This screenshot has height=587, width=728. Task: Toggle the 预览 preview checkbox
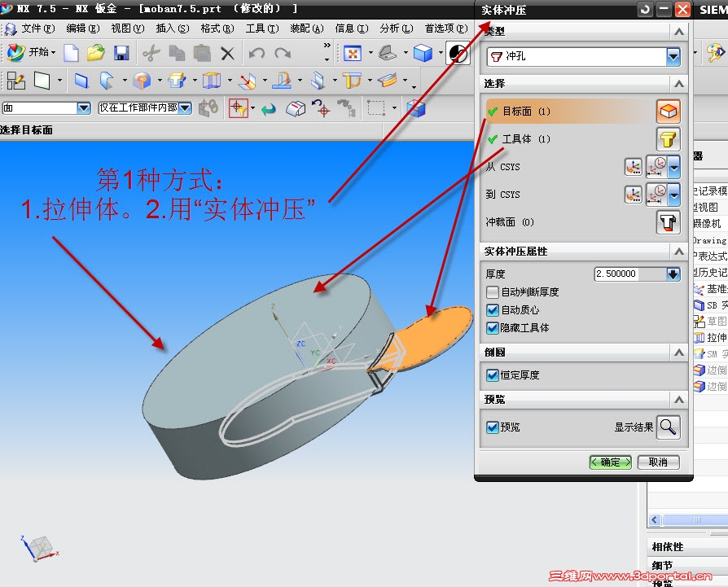492,427
